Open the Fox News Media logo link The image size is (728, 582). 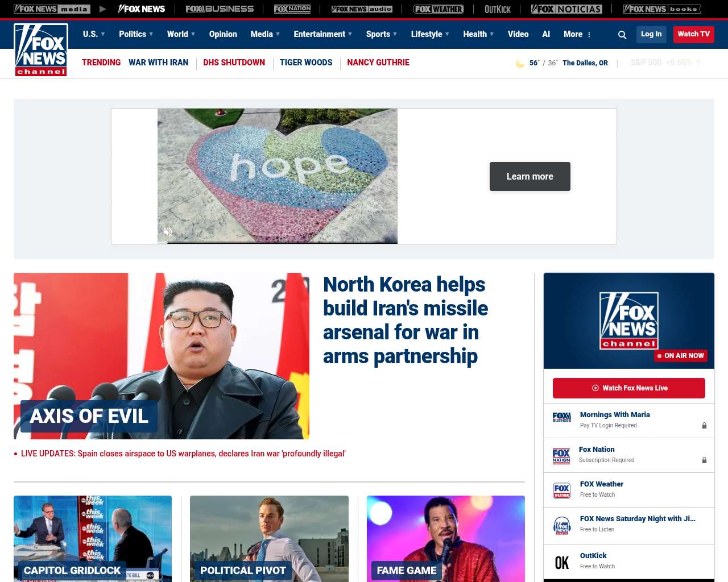[52, 9]
